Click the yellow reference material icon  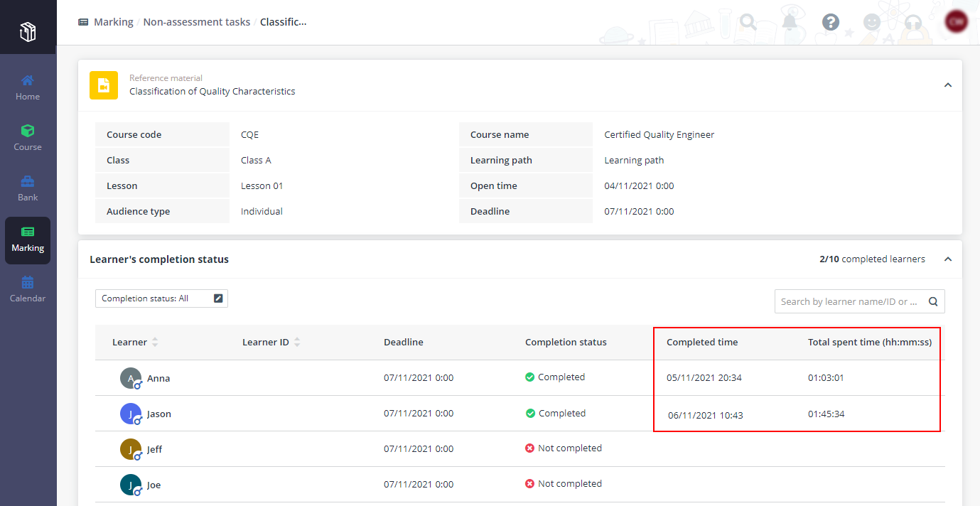coord(104,85)
